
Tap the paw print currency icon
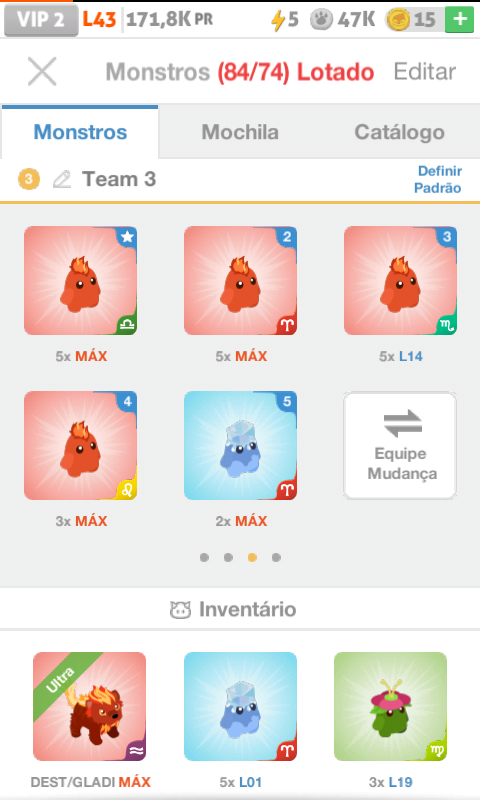[321, 20]
